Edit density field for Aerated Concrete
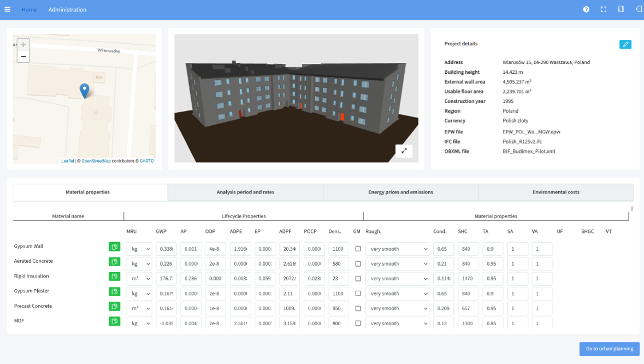This screenshot has width=644, height=364. 339,264
